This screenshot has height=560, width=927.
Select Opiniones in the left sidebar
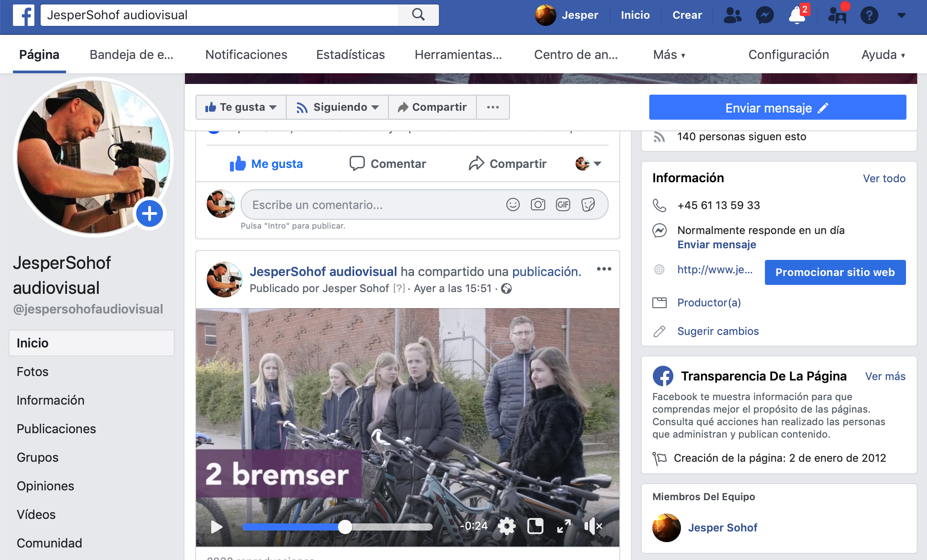pyautogui.click(x=45, y=486)
